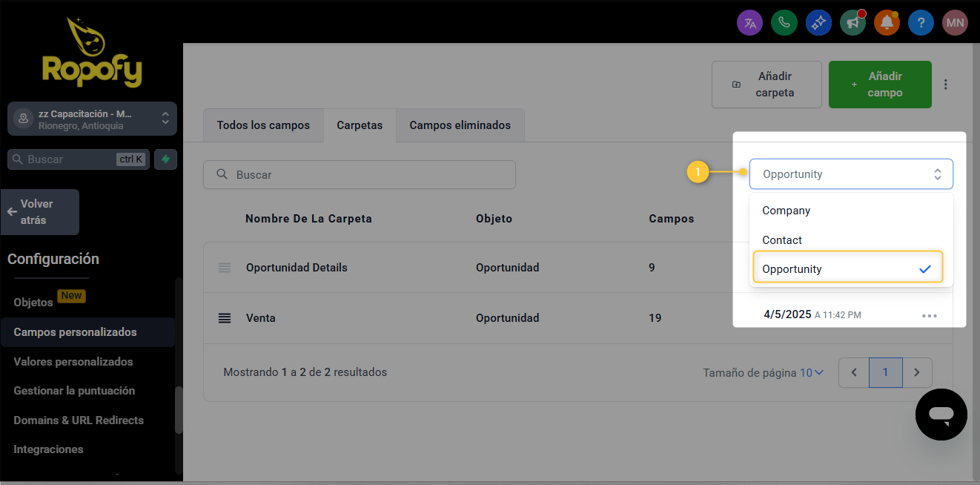This screenshot has width=980, height=485.
Task: Select Company from the object list
Action: point(786,211)
